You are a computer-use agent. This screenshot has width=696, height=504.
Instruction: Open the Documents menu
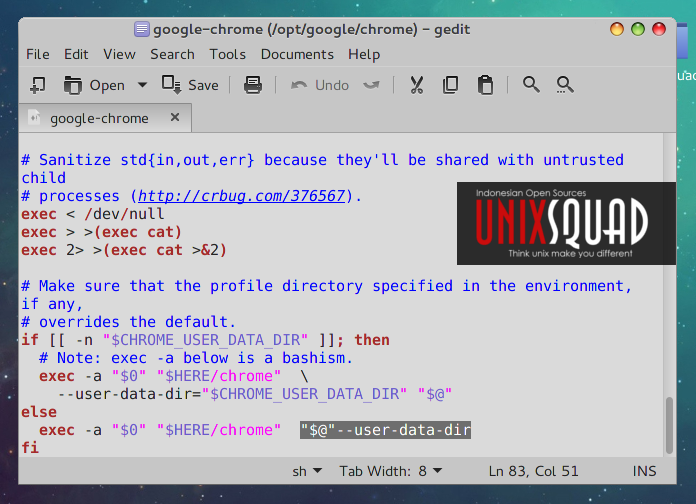point(297,54)
